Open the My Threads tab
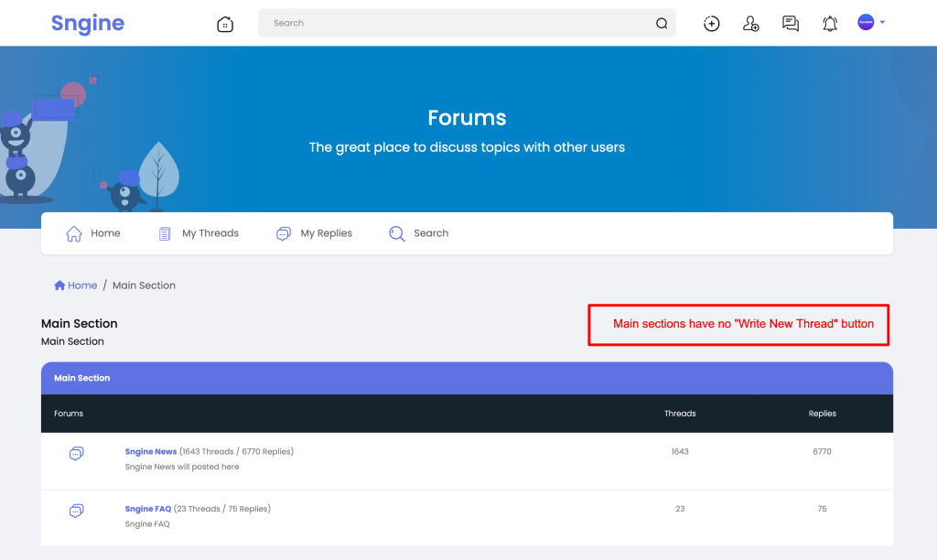The height and width of the screenshot is (560, 937). [x=199, y=233]
